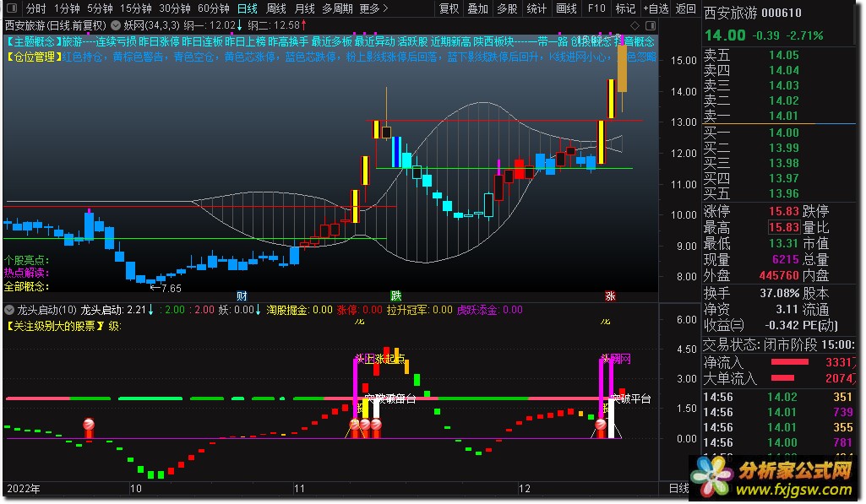Switch to 15分钟 period
866x504 pixels.
135,8
